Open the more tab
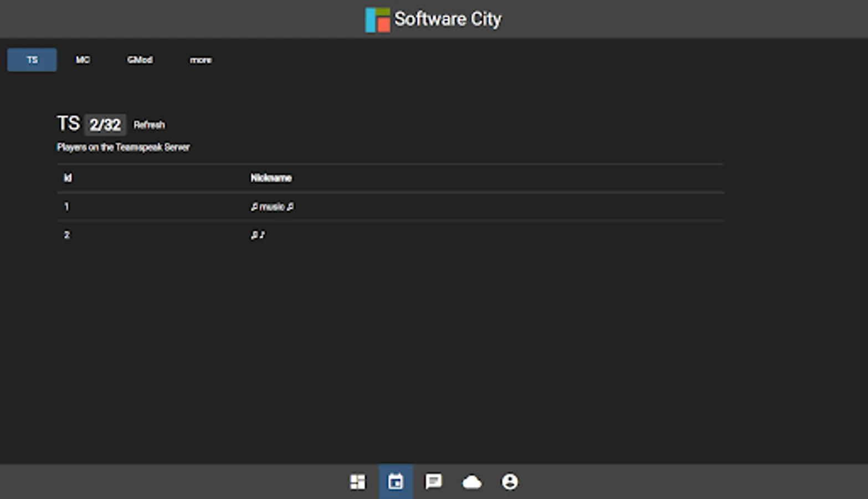 [x=201, y=60]
